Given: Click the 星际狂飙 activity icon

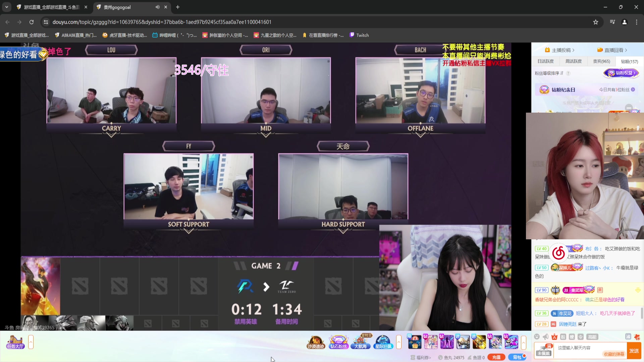Looking at the screenshot, I should [383, 342].
